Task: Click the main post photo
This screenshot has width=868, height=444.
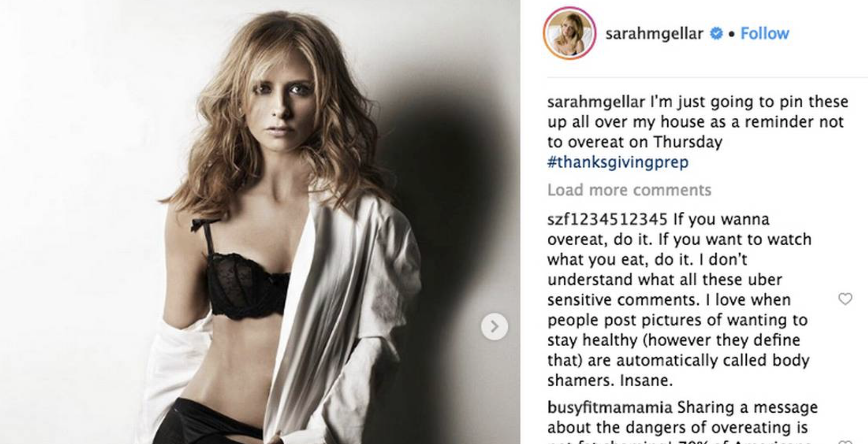Action: (x=260, y=222)
